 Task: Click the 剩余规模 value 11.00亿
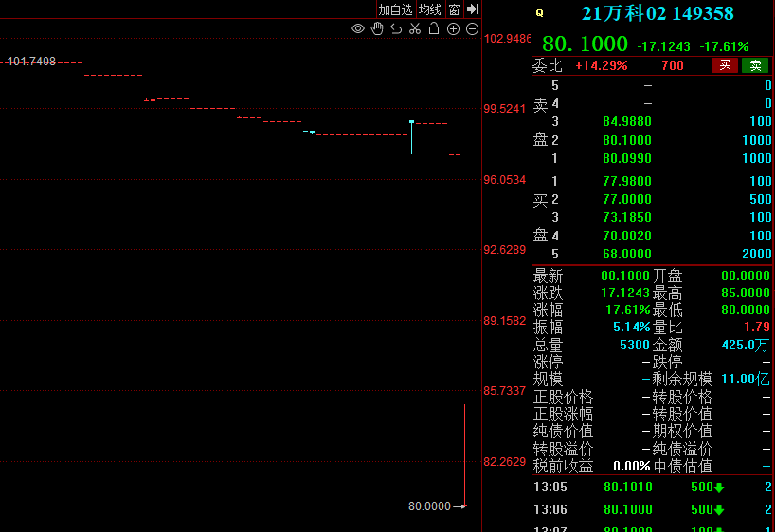pyautogui.click(x=746, y=380)
